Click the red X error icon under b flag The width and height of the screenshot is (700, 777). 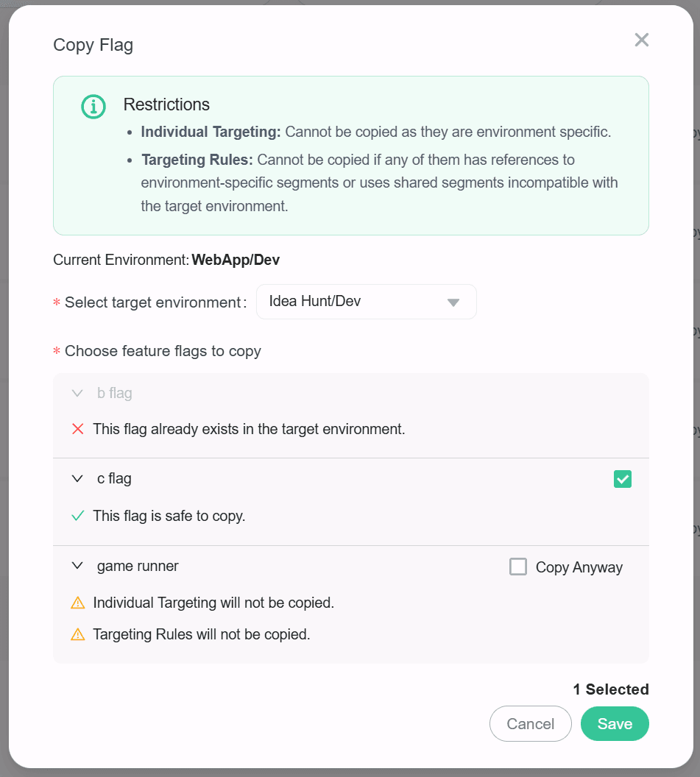tap(78, 429)
